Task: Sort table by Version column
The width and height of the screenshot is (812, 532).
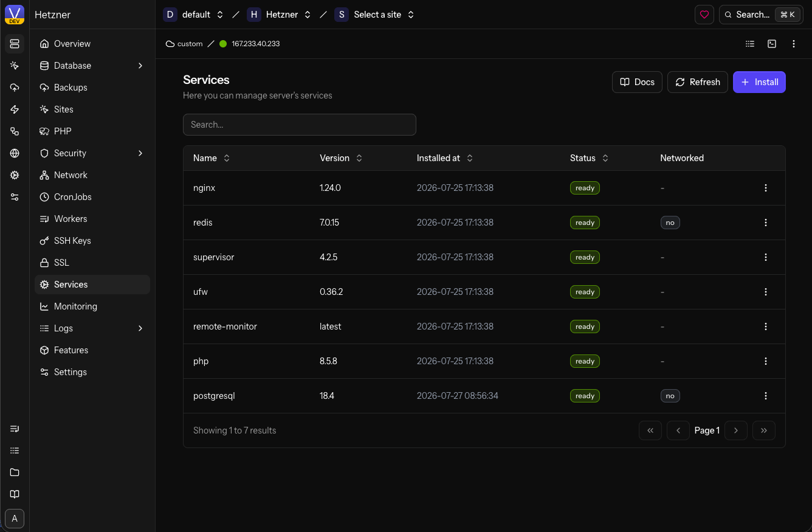Action: (341, 158)
